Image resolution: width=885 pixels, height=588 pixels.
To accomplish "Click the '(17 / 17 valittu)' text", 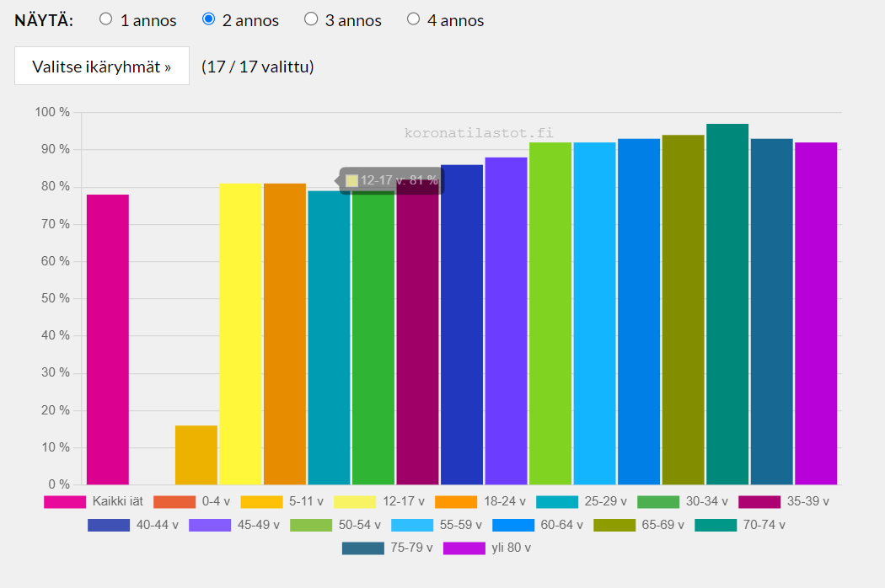I will 257,67.
